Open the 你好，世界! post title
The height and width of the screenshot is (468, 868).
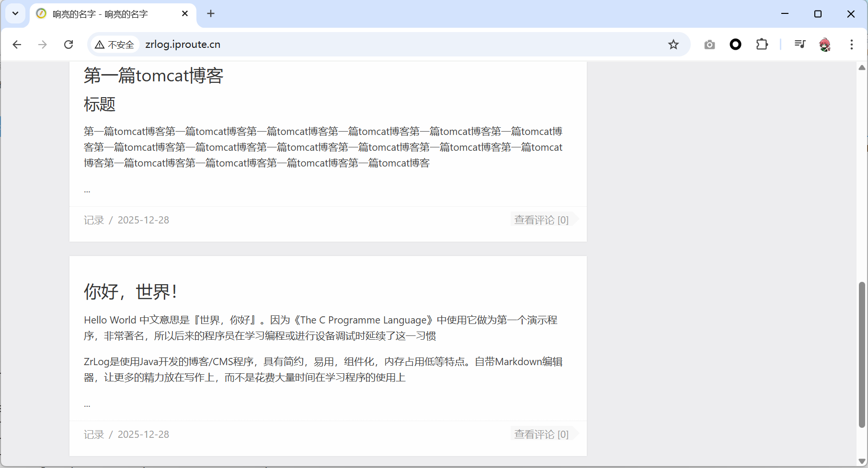tap(130, 291)
